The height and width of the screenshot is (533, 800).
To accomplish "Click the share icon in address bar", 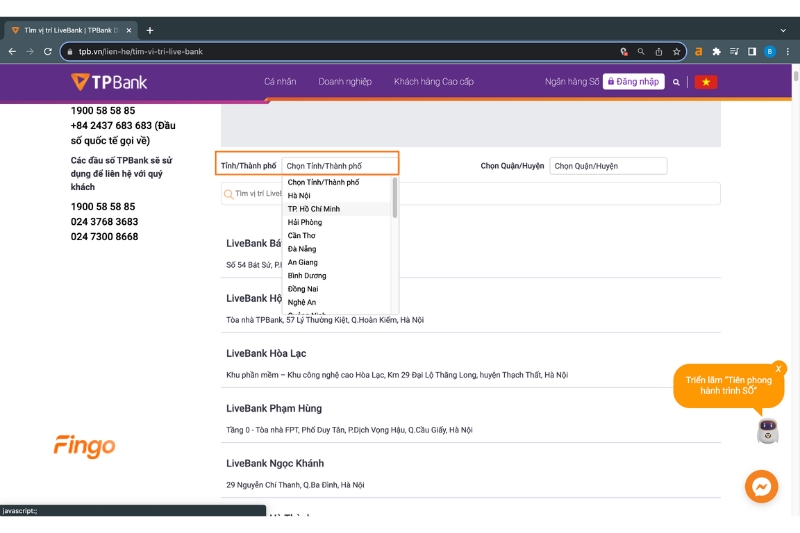I will coord(659,52).
